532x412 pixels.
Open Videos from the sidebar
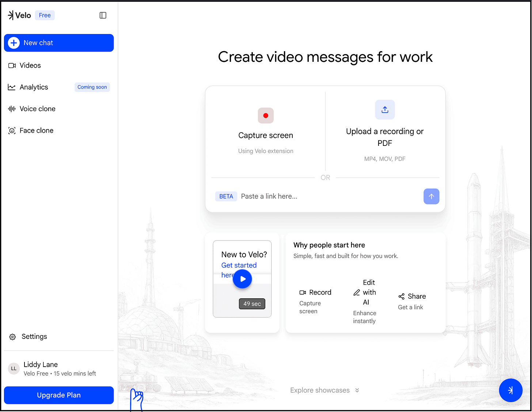pos(59,65)
